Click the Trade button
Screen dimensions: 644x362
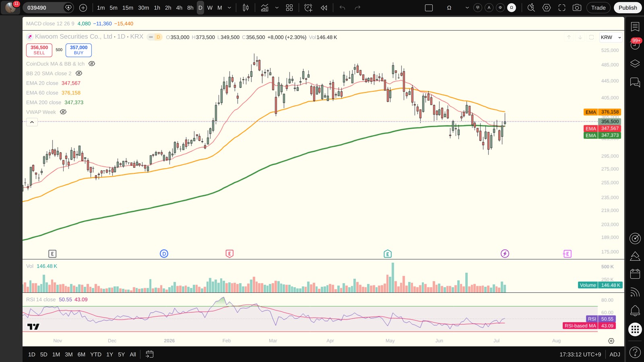[599, 8]
